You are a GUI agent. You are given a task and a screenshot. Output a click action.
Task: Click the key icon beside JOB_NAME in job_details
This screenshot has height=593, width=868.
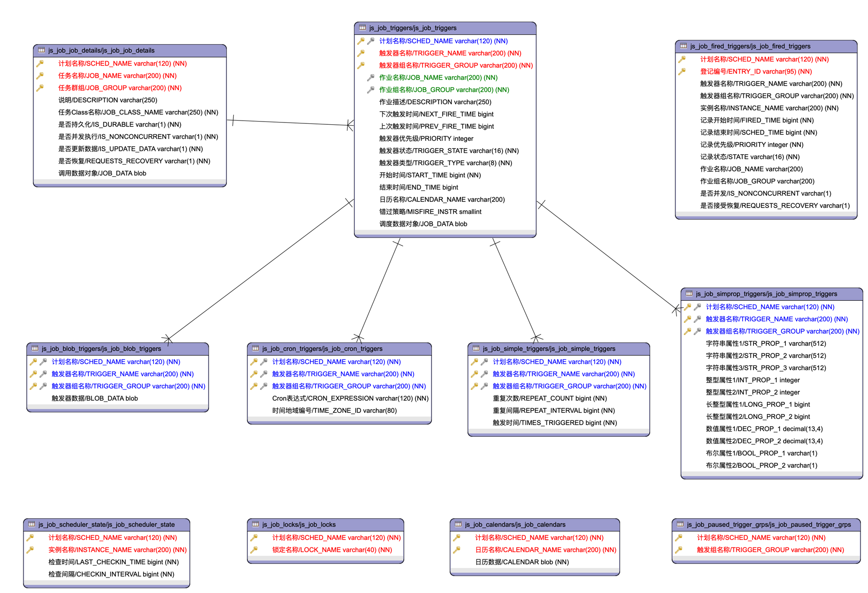coord(40,76)
